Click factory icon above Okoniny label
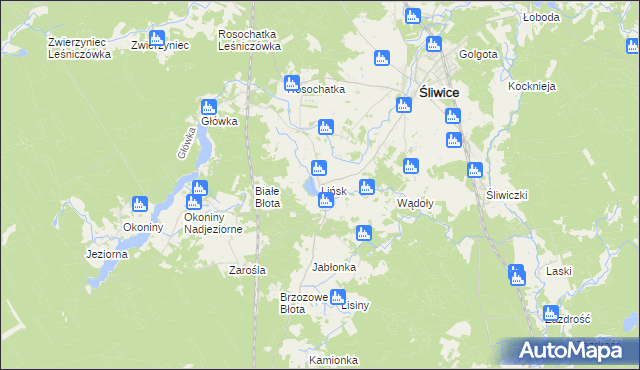 click(140, 204)
